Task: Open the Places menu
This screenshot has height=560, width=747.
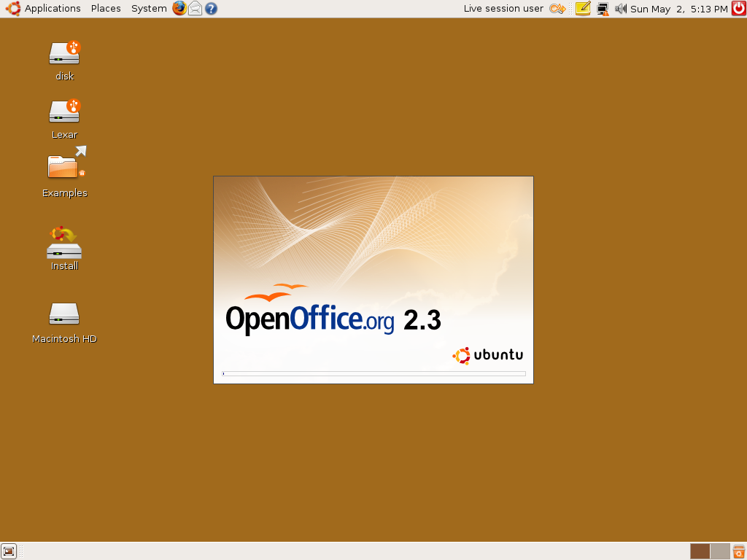Action: pos(106,9)
